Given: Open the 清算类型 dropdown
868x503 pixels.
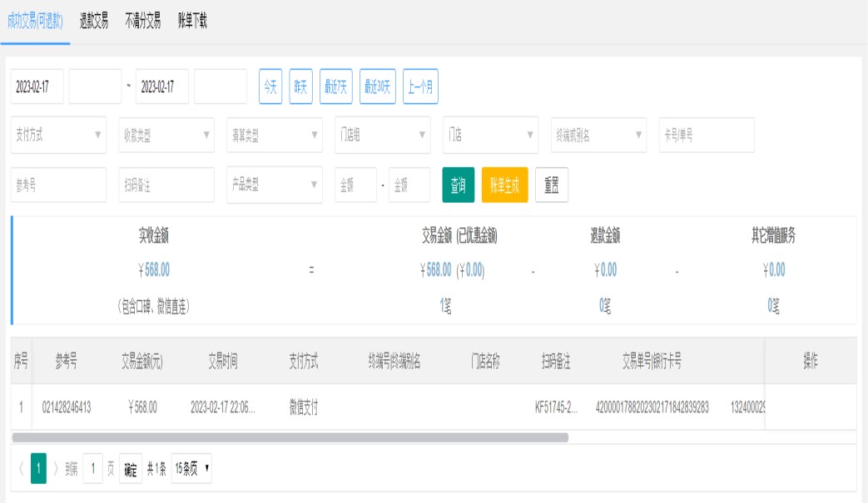Looking at the screenshot, I should pyautogui.click(x=274, y=136).
